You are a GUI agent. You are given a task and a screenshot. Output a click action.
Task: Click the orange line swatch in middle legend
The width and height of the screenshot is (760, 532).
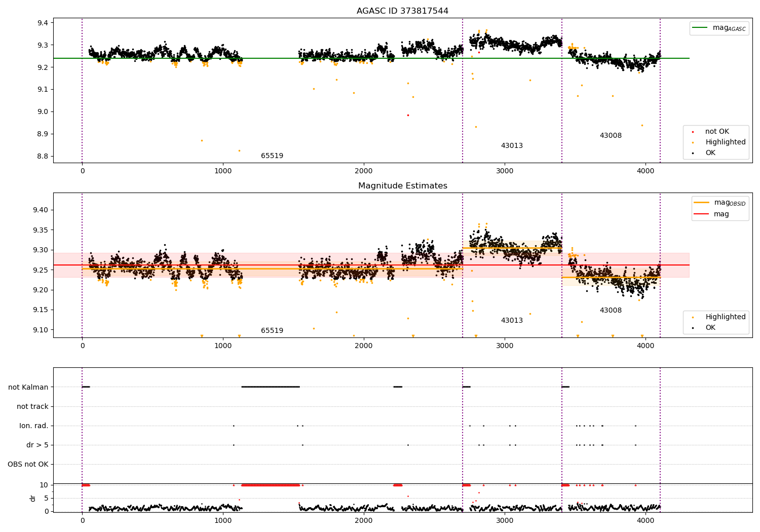pyautogui.click(x=701, y=203)
